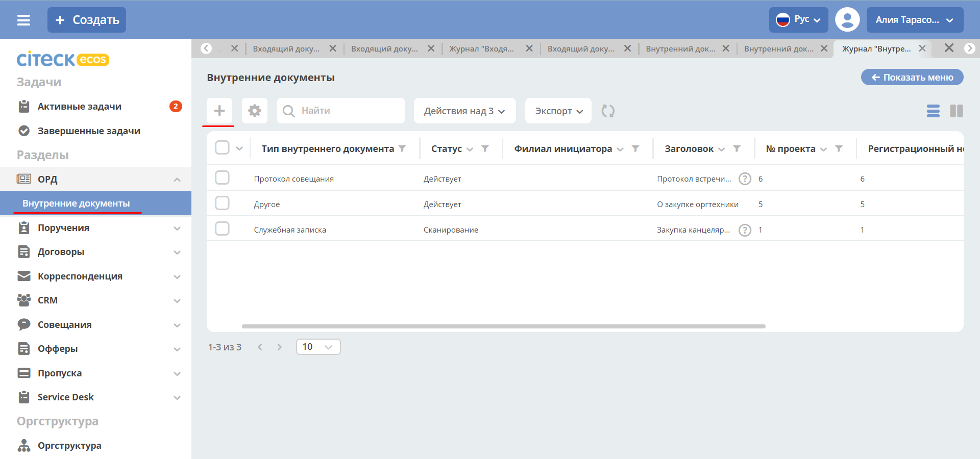The image size is (980, 459).
Task: Close all tabs with large X
Action: pos(949,48)
